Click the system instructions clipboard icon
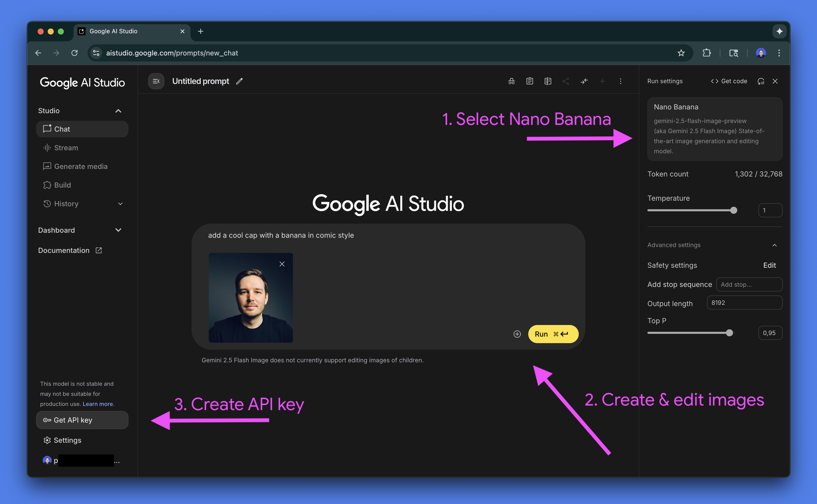 point(530,81)
